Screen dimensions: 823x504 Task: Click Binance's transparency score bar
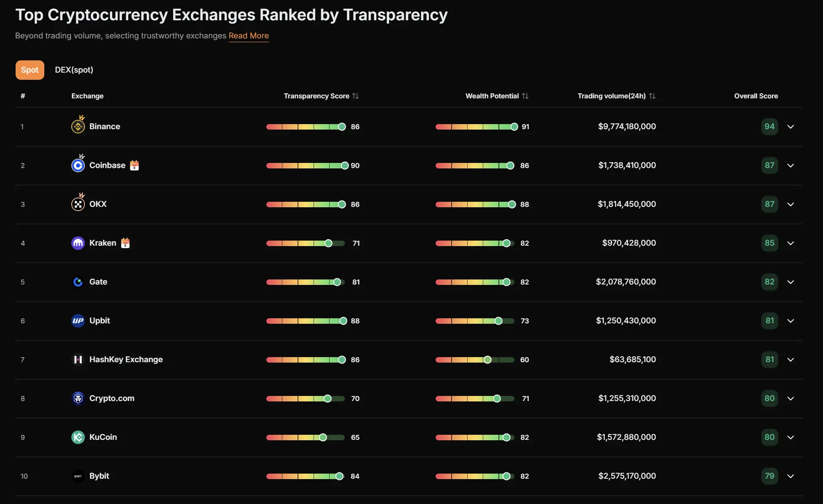tap(306, 127)
